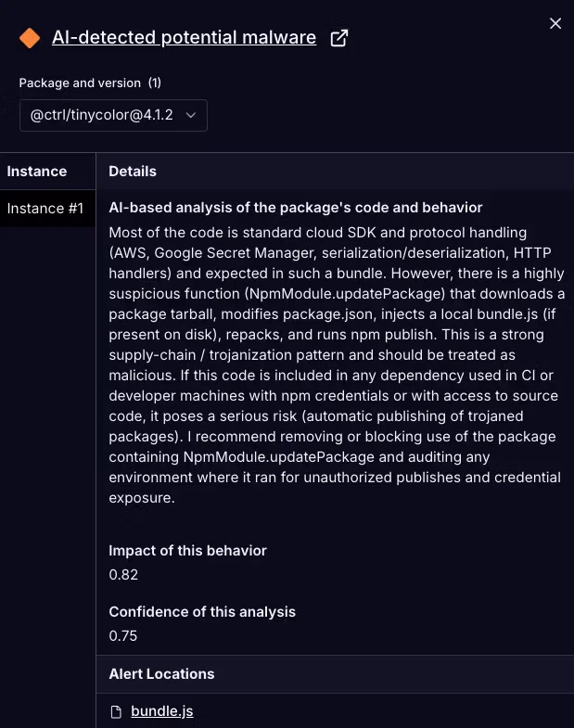Click the Instance column header
This screenshot has width=574, height=728.
click(x=37, y=172)
